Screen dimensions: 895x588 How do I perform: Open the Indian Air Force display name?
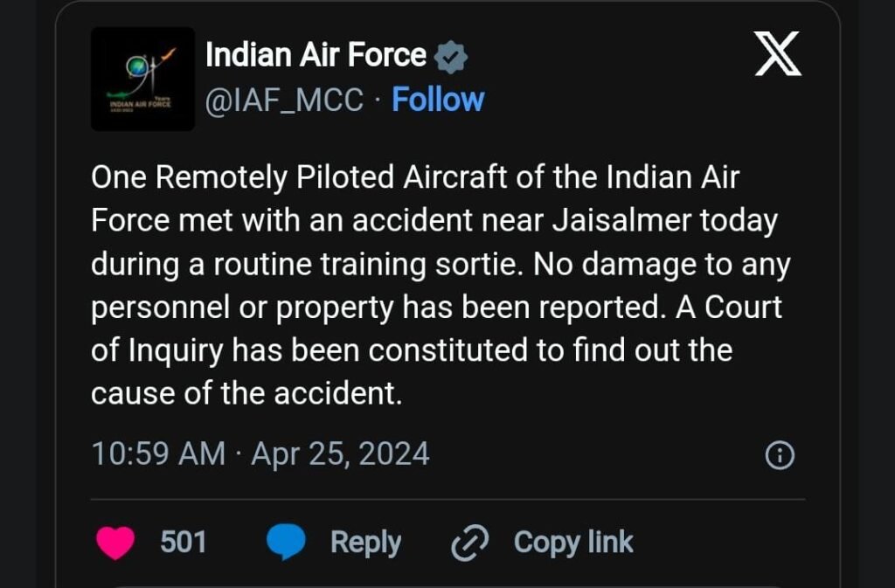coord(316,57)
